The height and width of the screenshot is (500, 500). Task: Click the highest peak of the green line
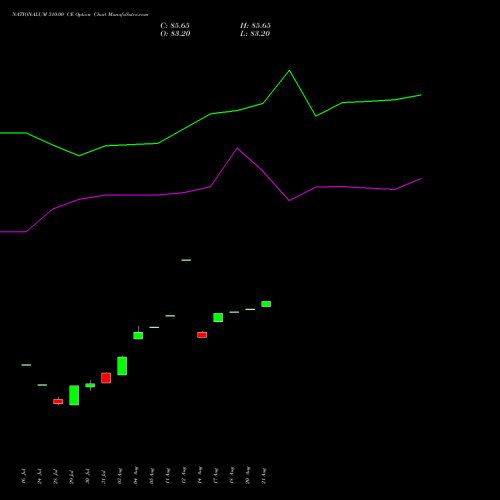pos(289,70)
